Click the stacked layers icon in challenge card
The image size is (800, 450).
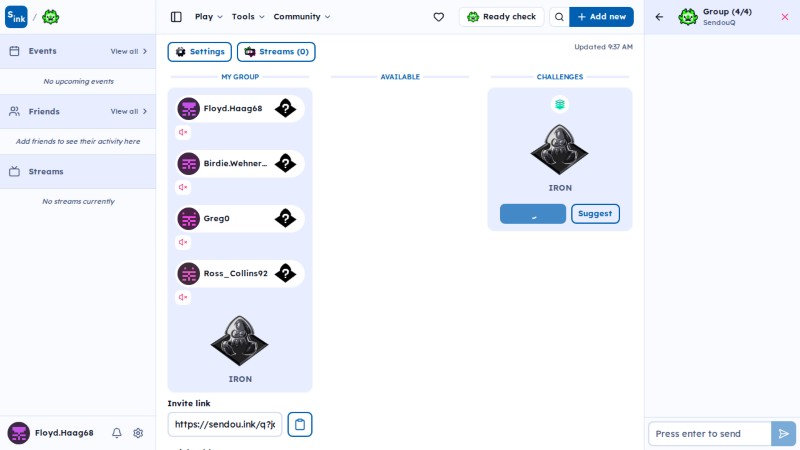coord(560,104)
